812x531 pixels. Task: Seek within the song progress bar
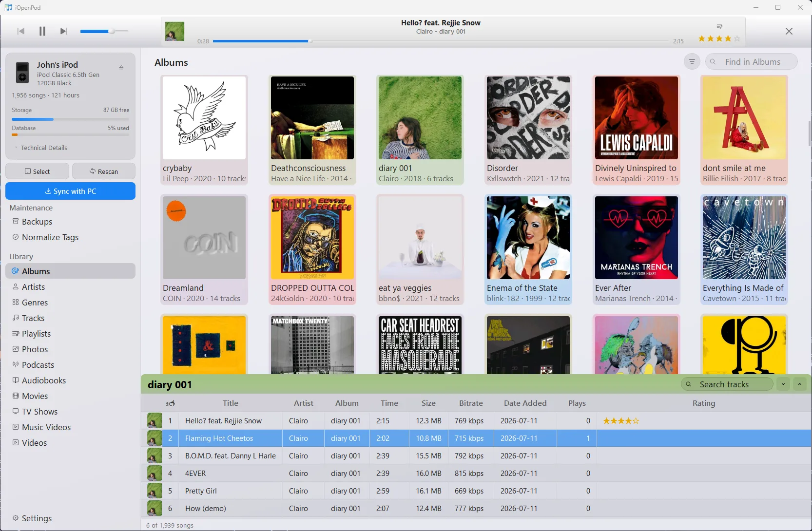click(x=441, y=41)
